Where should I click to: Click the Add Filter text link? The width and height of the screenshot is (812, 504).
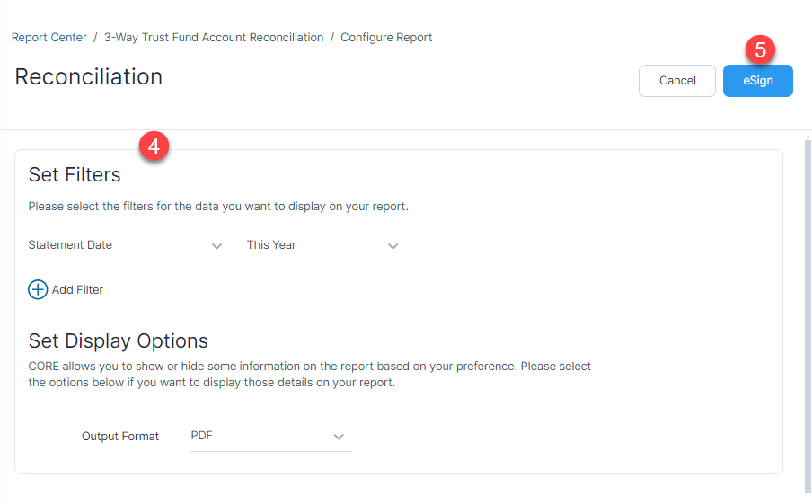77,289
